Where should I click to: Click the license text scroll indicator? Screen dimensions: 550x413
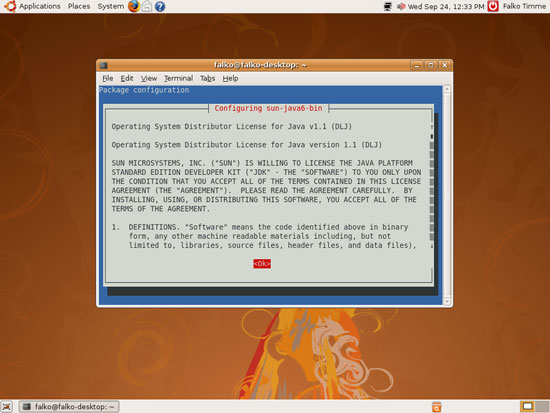(x=431, y=136)
